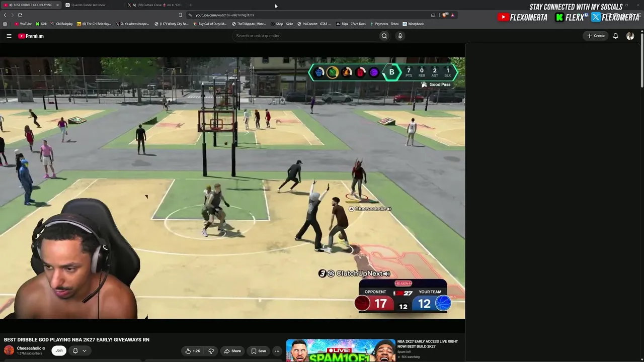This screenshot has height=362, width=644.
Task: Open the Windyboox bookmark
Action: tap(414, 24)
